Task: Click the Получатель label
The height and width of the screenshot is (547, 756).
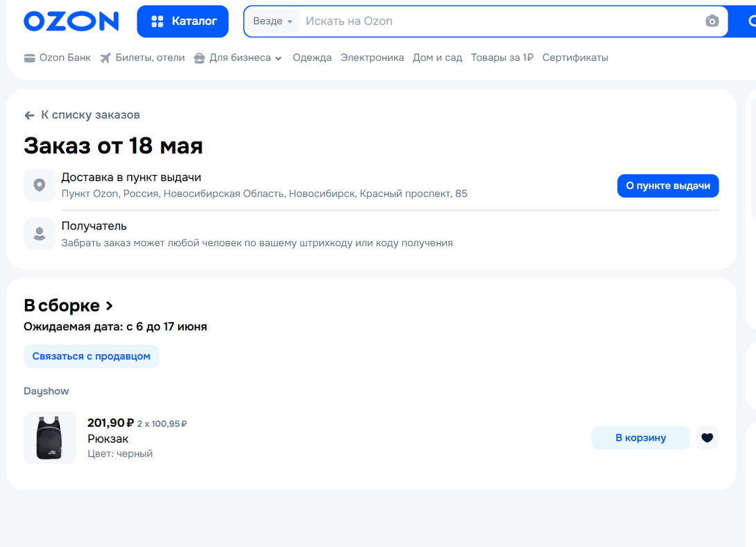Action: click(94, 226)
